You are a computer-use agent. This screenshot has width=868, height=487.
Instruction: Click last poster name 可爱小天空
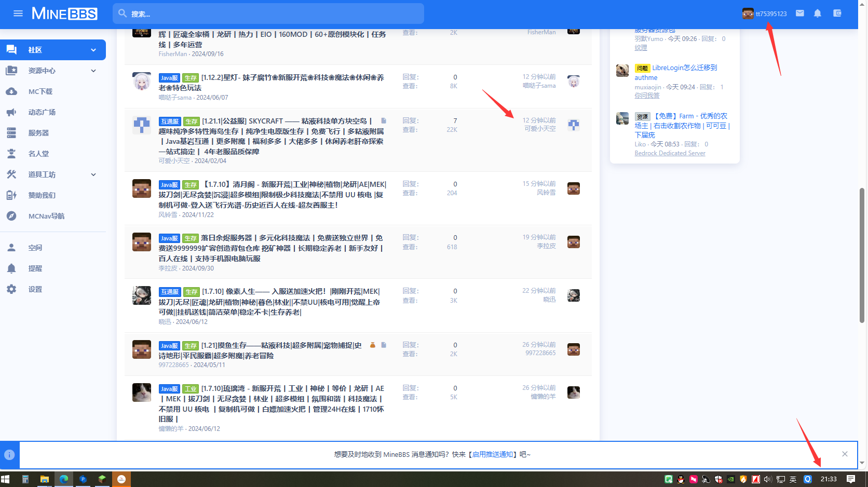tap(540, 129)
